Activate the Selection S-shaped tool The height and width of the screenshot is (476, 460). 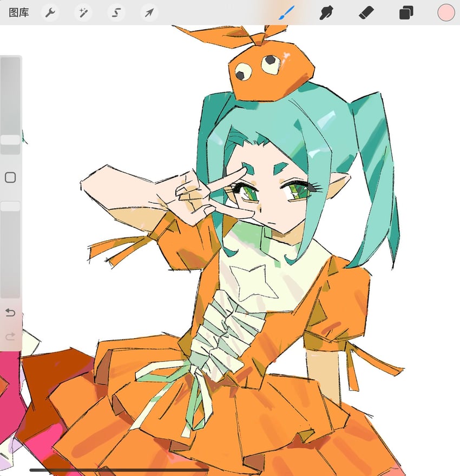point(116,13)
